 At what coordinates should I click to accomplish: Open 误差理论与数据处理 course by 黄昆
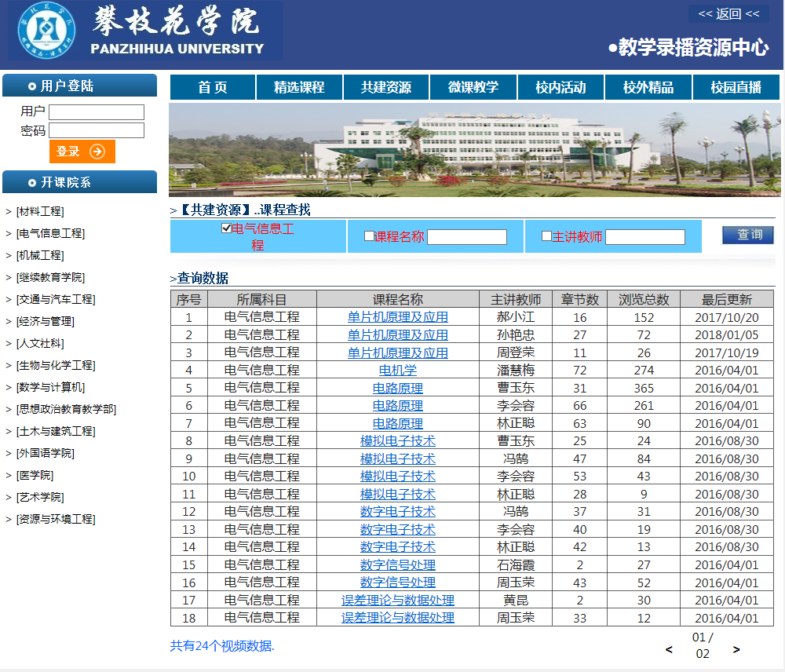click(x=398, y=600)
